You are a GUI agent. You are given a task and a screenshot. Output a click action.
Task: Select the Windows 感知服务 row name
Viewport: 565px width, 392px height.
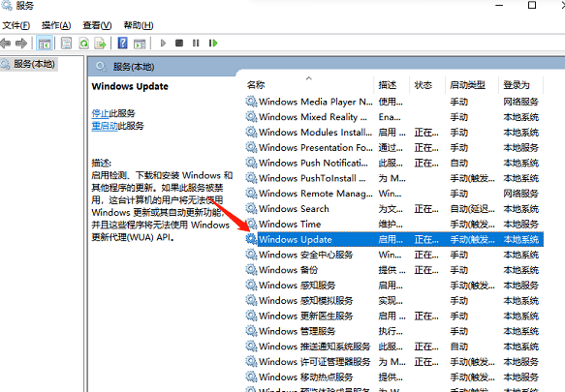click(297, 286)
